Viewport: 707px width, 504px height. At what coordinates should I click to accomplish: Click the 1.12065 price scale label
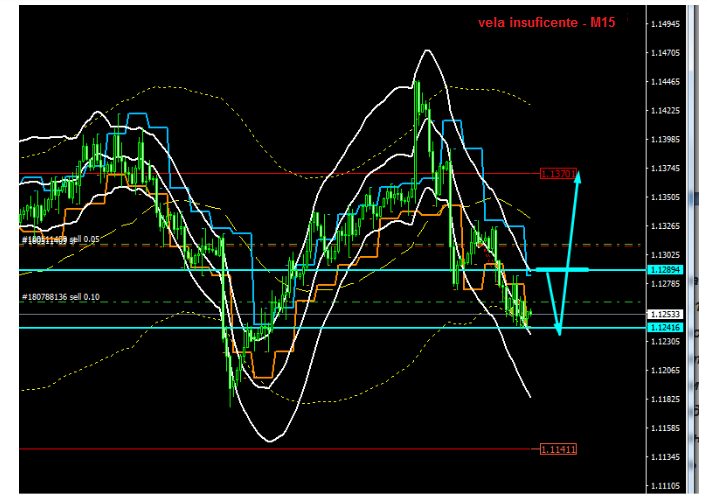[665, 371]
